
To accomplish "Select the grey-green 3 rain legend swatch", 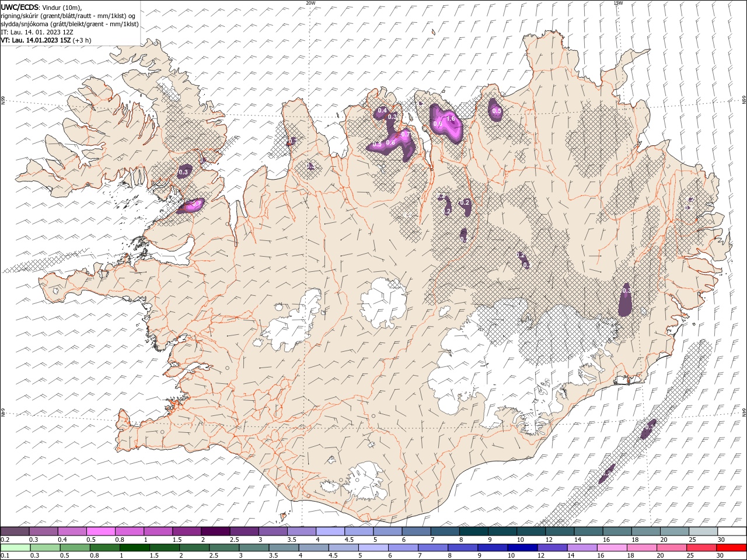I will [x=254, y=548].
